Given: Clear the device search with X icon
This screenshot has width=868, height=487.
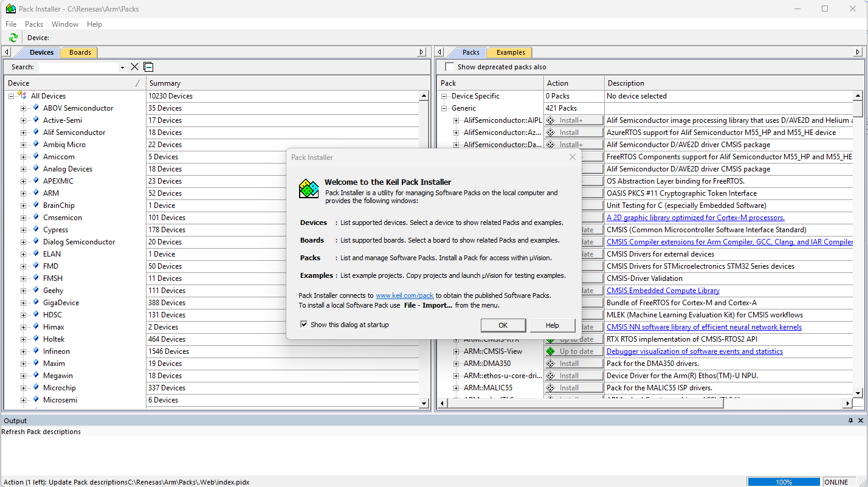Looking at the screenshot, I should click(135, 67).
